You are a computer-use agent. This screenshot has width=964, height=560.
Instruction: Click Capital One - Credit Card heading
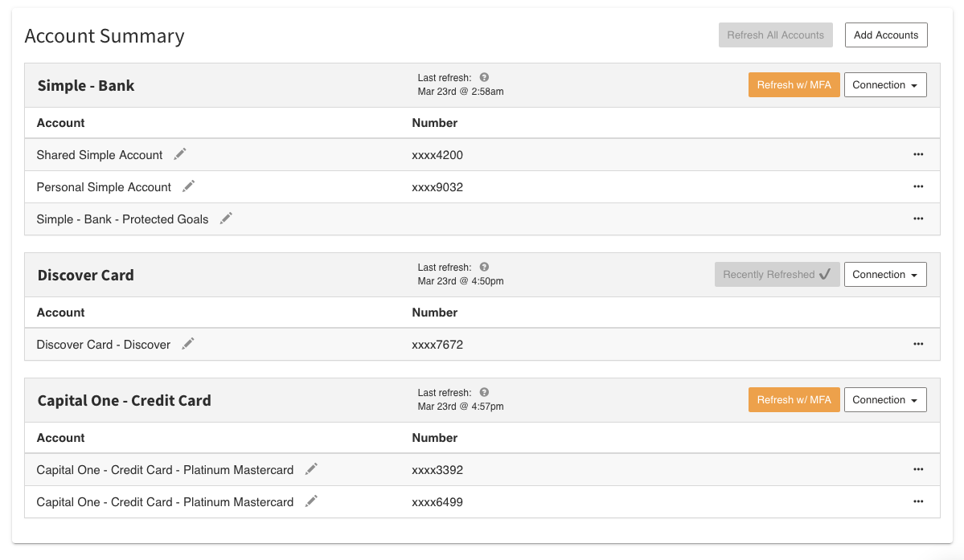point(124,400)
